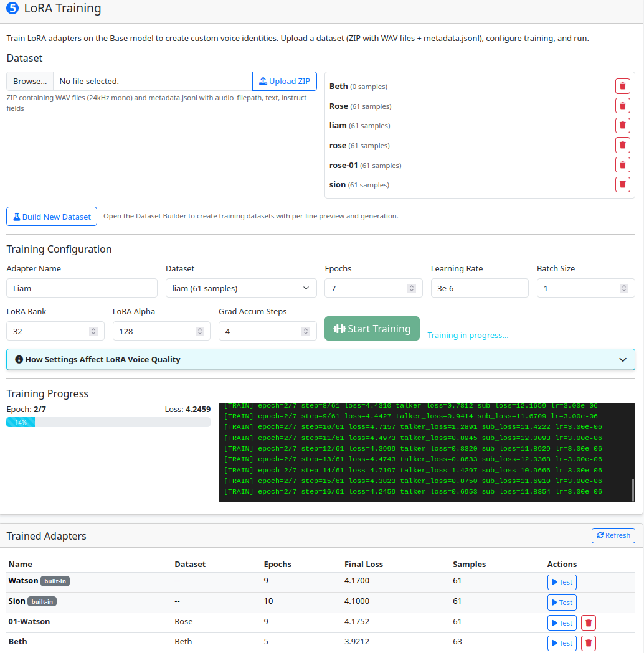
Task: Click the info icon on settings panel
Action: pos(19,359)
